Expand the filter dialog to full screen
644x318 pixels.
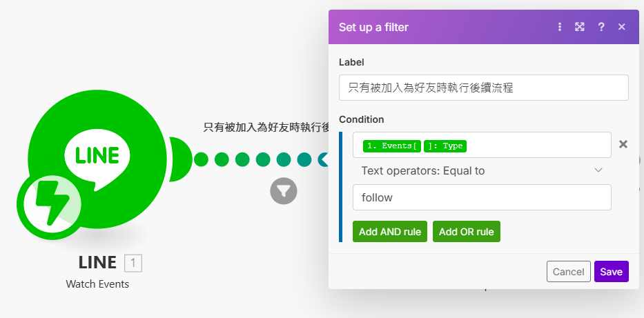[580, 27]
